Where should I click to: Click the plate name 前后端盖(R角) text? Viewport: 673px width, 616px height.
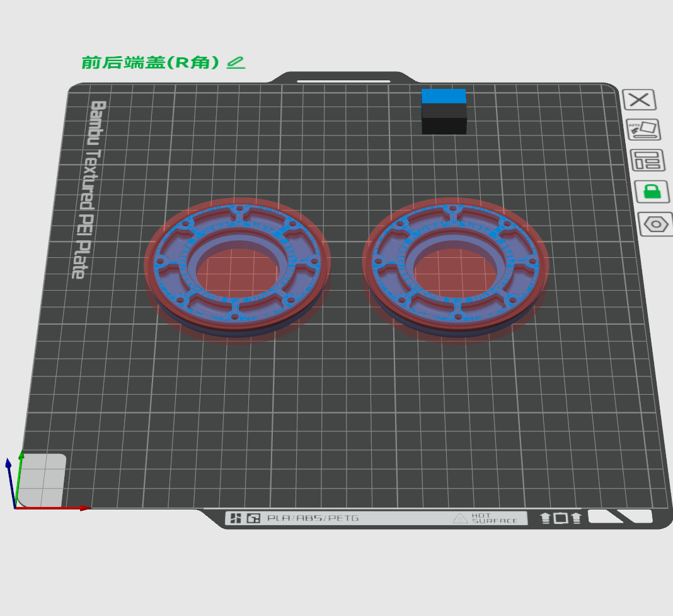(x=151, y=62)
